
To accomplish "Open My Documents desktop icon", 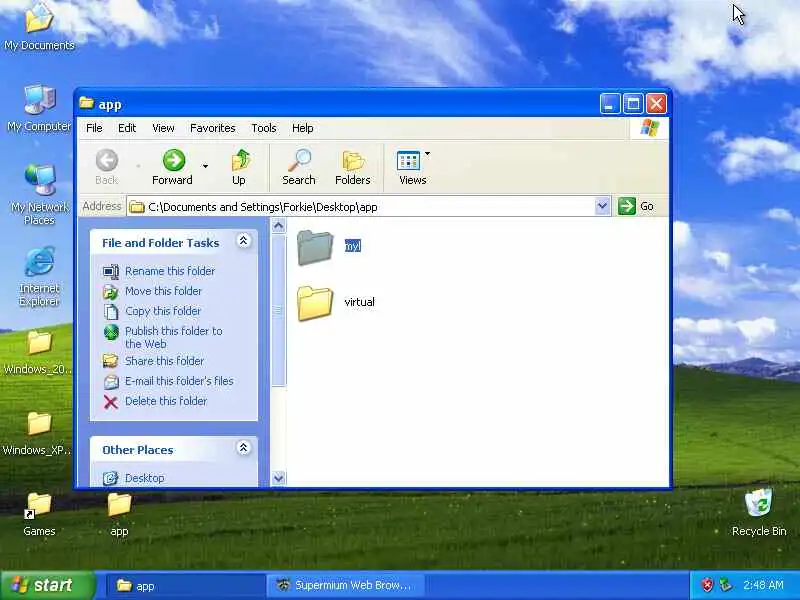I will pyautogui.click(x=39, y=27).
